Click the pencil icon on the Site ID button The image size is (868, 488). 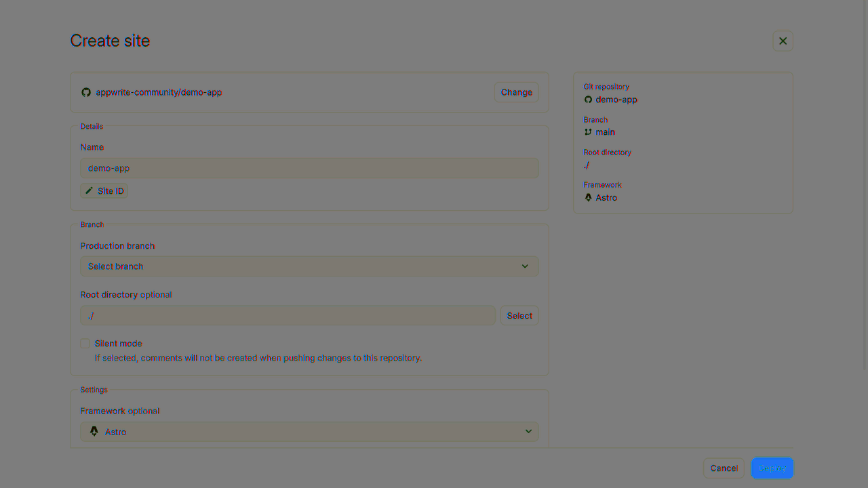90,190
